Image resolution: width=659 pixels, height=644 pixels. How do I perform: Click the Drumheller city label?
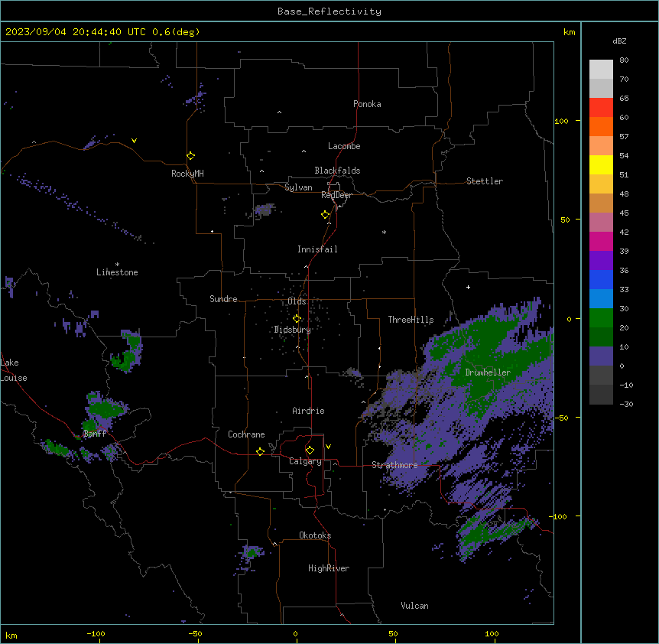pos(488,372)
